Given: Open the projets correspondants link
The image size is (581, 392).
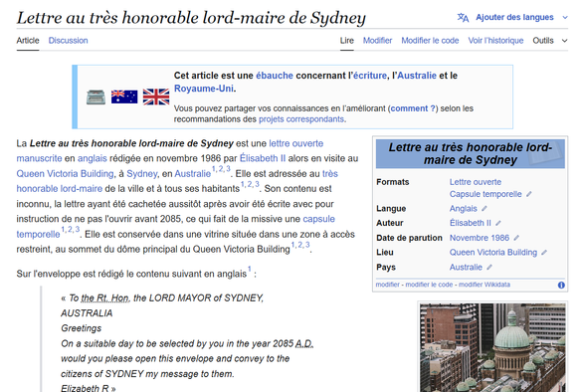Looking at the screenshot, I should (x=301, y=119).
